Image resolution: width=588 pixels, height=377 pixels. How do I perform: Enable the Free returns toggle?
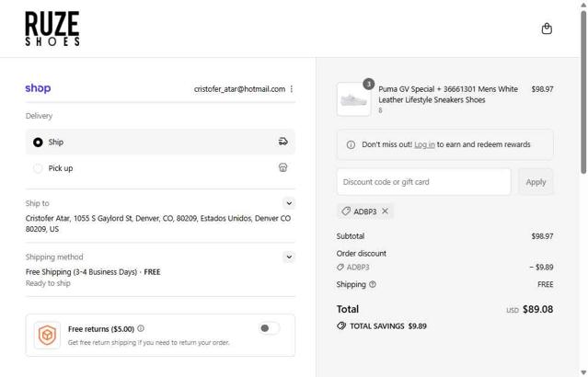269,328
